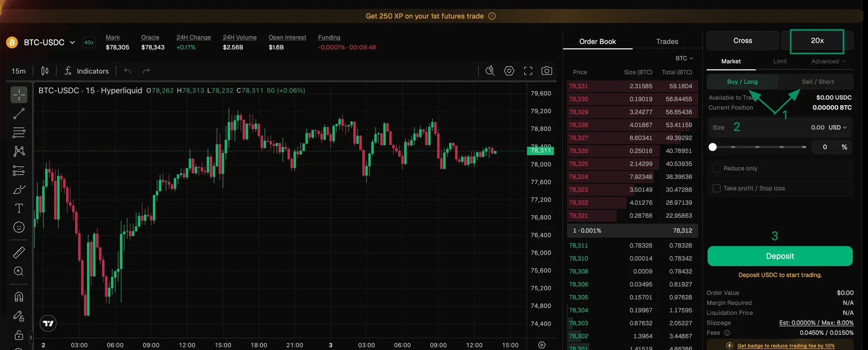
Task: Click the size percentage slider handle
Action: (x=713, y=147)
